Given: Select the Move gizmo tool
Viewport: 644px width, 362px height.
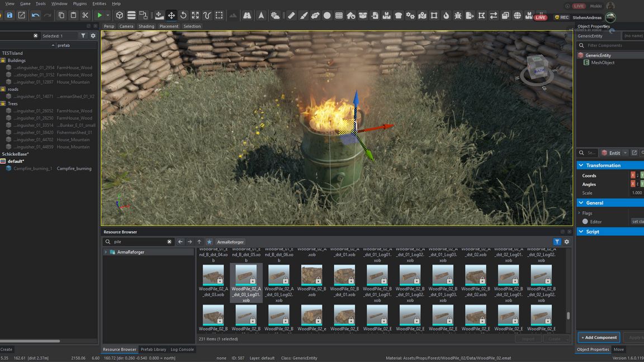Looking at the screenshot, I should (172, 15).
